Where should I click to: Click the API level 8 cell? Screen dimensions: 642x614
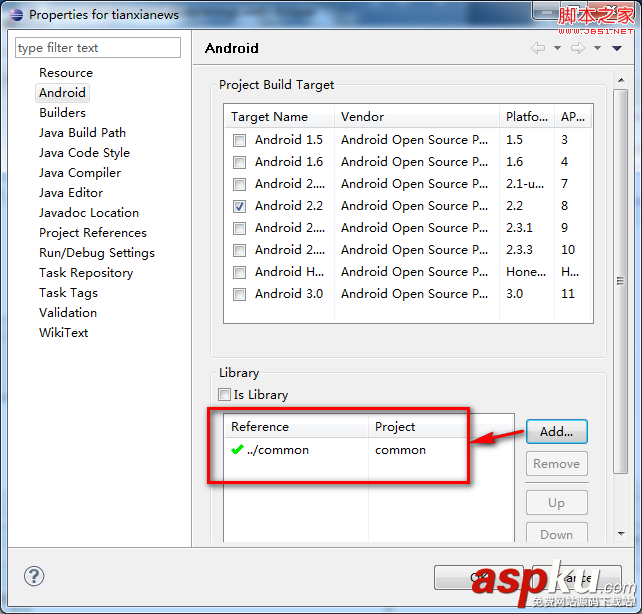[564, 206]
